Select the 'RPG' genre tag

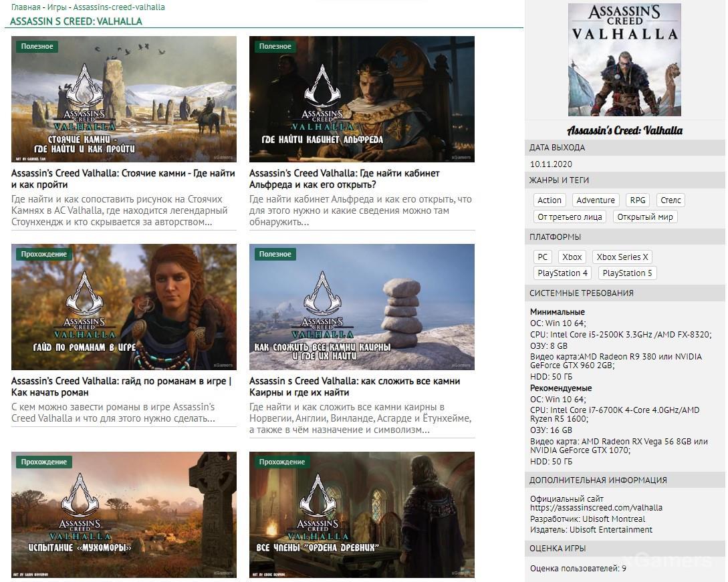coord(638,200)
